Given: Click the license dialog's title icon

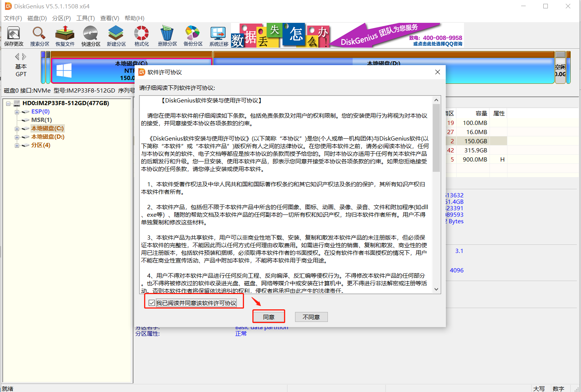Looking at the screenshot, I should pyautogui.click(x=142, y=72).
